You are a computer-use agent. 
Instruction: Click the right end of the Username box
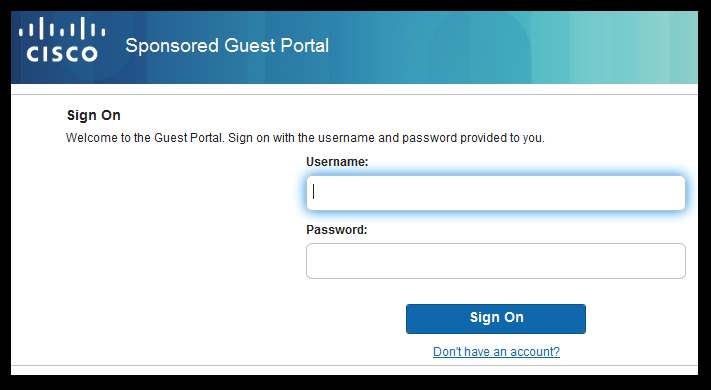(671, 193)
